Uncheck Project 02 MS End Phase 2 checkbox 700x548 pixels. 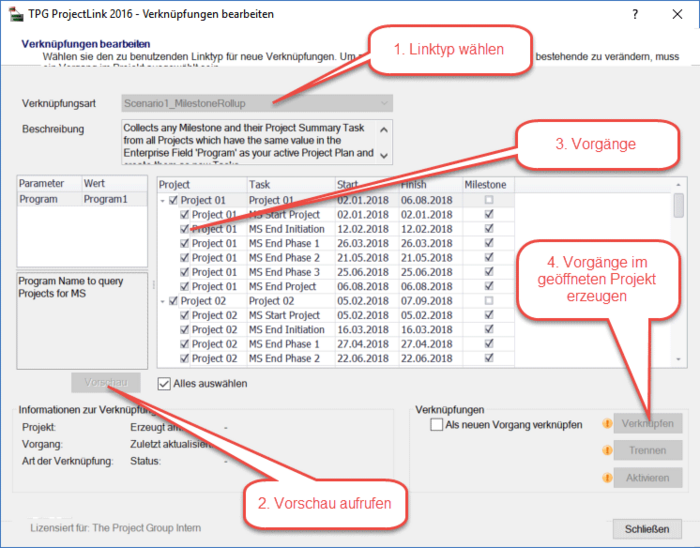[184, 358]
